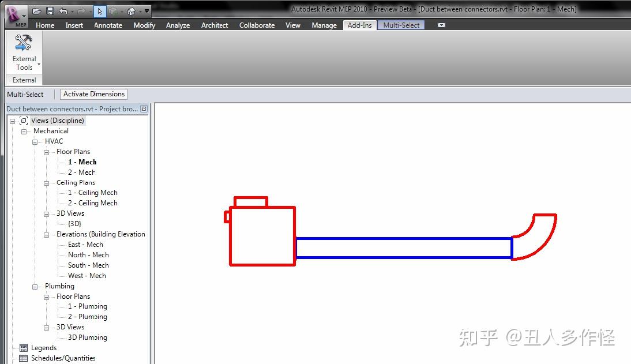
Task: Click the Open file icon
Action: tap(37, 10)
